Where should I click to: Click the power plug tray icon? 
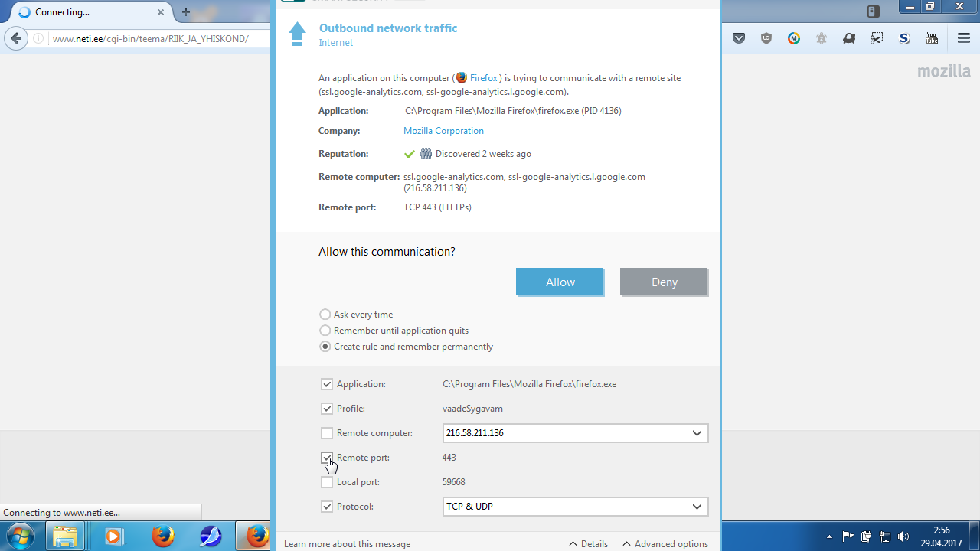point(867,536)
